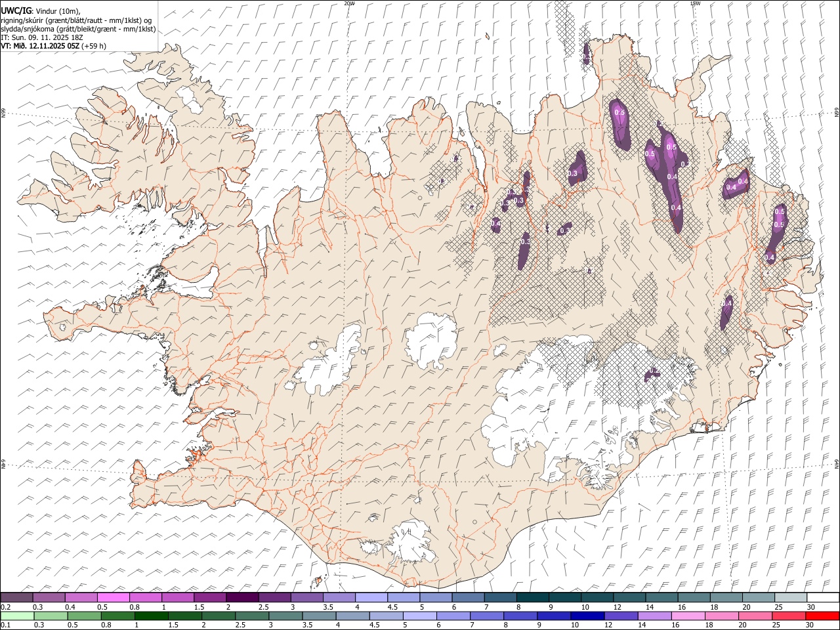Click the lower legend swatch labeled 4
This screenshot has height=630, width=840.
tap(352, 616)
